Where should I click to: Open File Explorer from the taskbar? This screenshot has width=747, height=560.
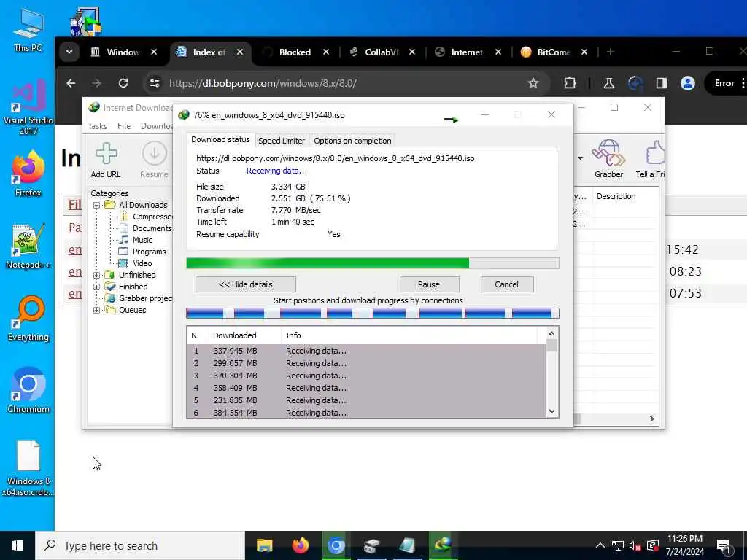pos(264,545)
